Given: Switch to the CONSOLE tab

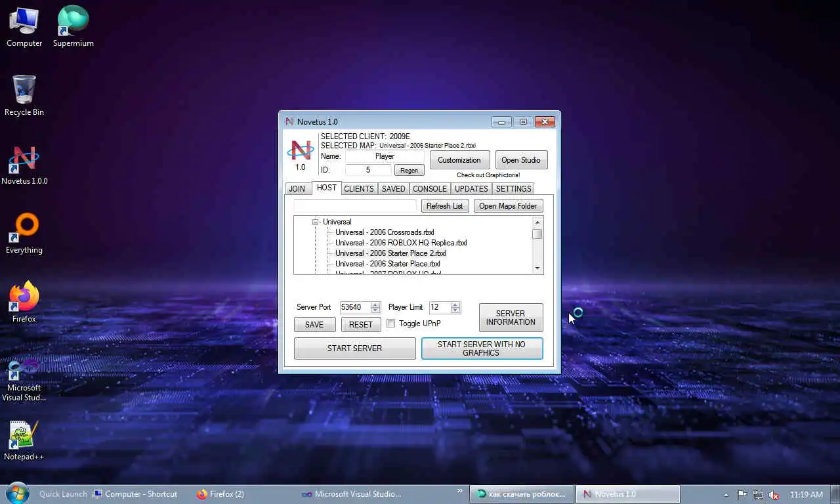Looking at the screenshot, I should pyautogui.click(x=430, y=188).
